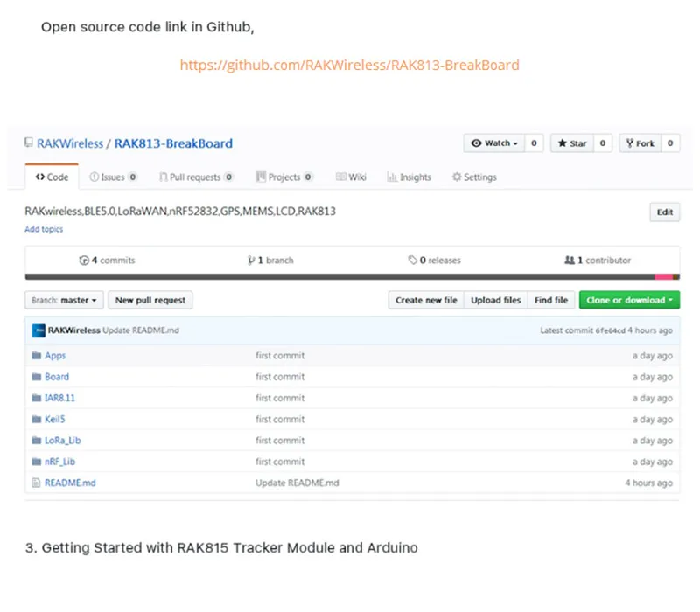This screenshot has height=612, width=700.
Task: Open the nRF_Lib folder
Action: (60, 462)
